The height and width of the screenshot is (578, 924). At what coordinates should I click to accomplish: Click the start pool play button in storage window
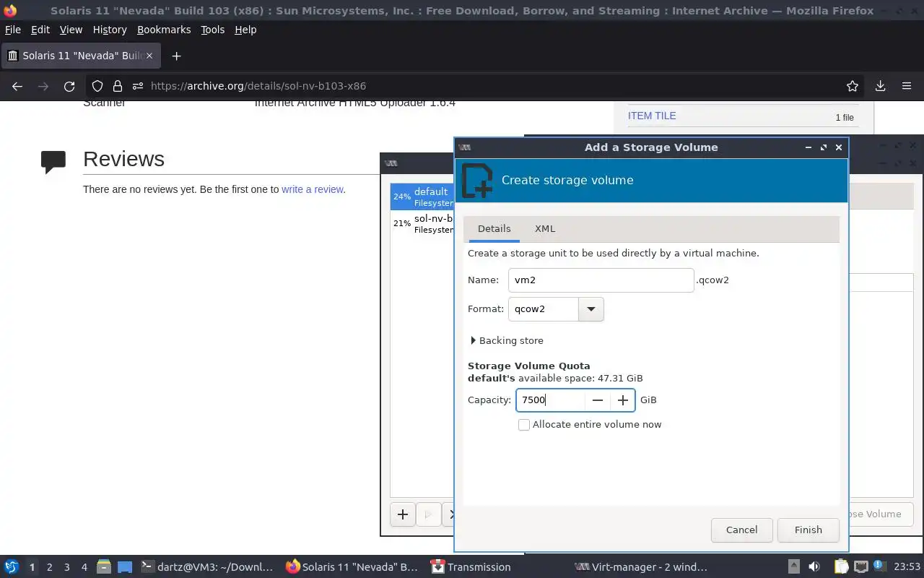click(x=428, y=514)
